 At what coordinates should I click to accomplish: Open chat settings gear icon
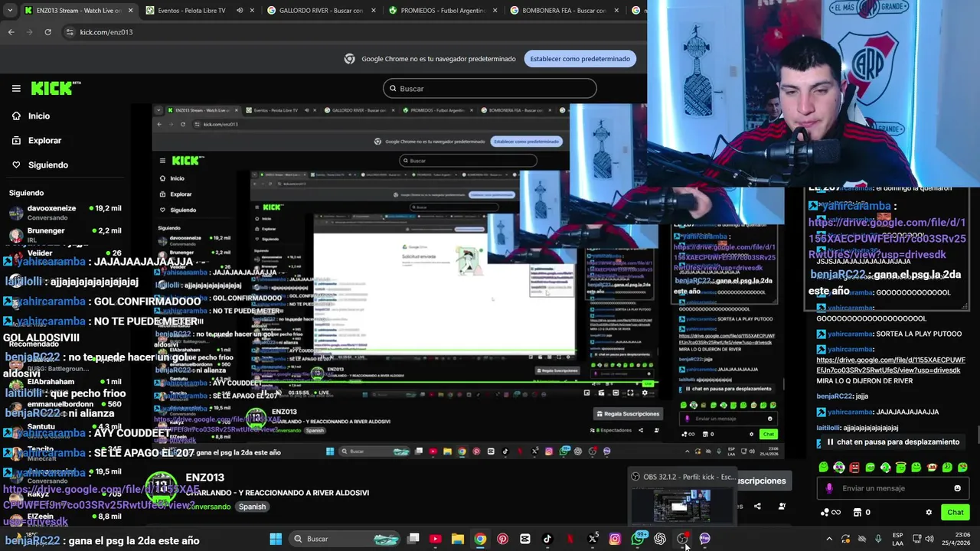pos(929,512)
